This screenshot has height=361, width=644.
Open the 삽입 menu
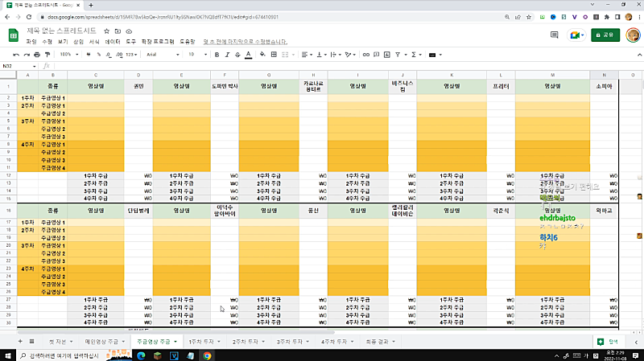pyautogui.click(x=78, y=40)
